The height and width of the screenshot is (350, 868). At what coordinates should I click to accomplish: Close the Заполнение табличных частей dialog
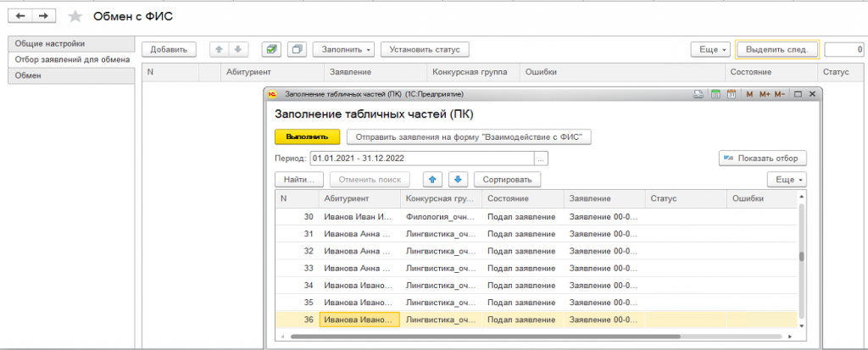[813, 94]
